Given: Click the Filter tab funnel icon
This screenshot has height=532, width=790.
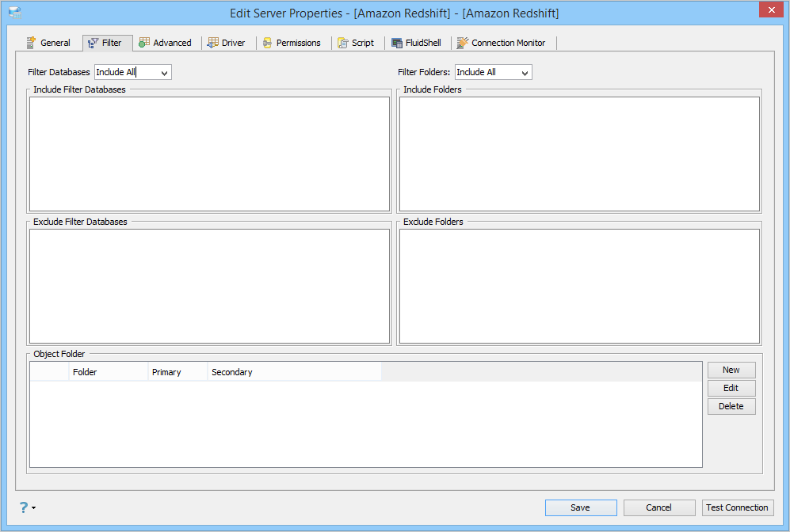Looking at the screenshot, I should click(94, 44).
